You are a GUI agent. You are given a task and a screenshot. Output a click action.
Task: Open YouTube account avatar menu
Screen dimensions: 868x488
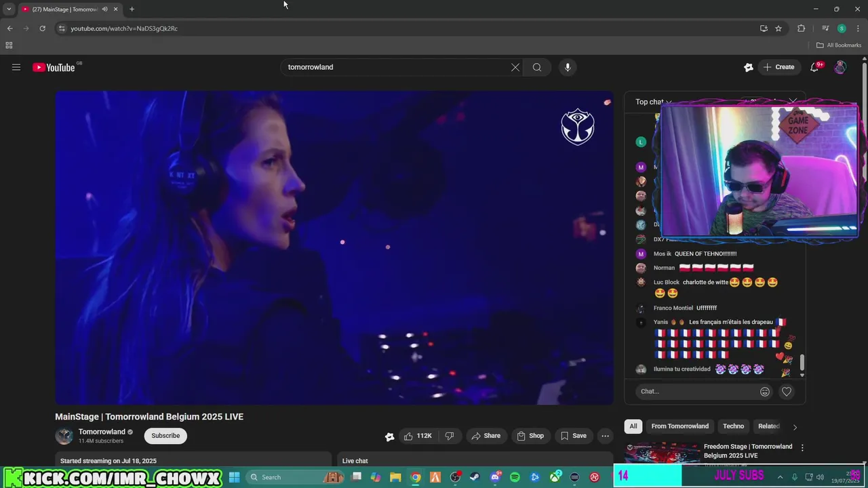click(840, 67)
